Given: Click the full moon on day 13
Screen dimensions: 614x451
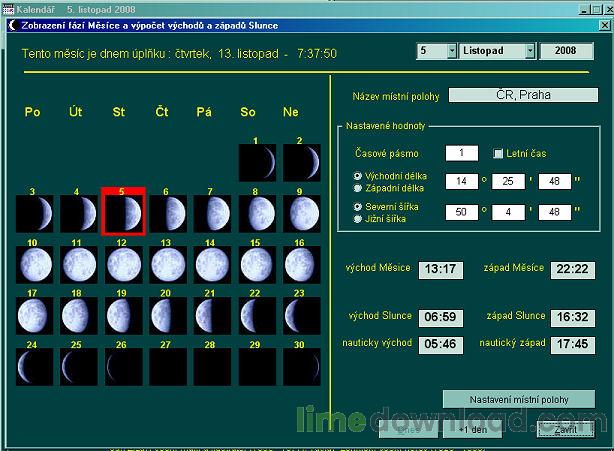Looking at the screenshot, I should click(x=168, y=264).
